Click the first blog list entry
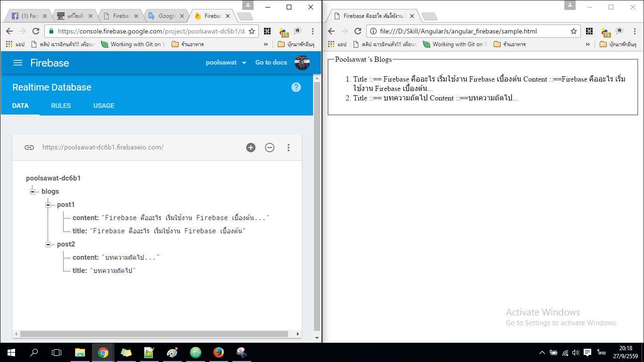This screenshot has height=362, width=644. tap(489, 84)
